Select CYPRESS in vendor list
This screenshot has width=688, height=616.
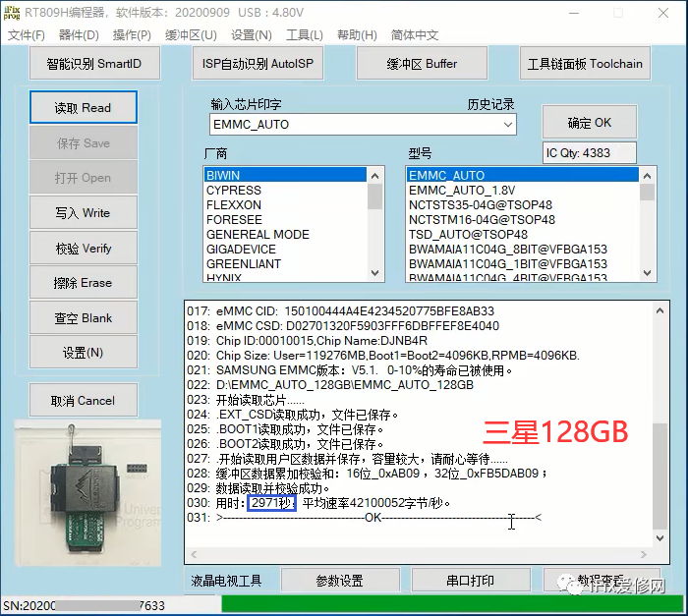tap(285, 190)
